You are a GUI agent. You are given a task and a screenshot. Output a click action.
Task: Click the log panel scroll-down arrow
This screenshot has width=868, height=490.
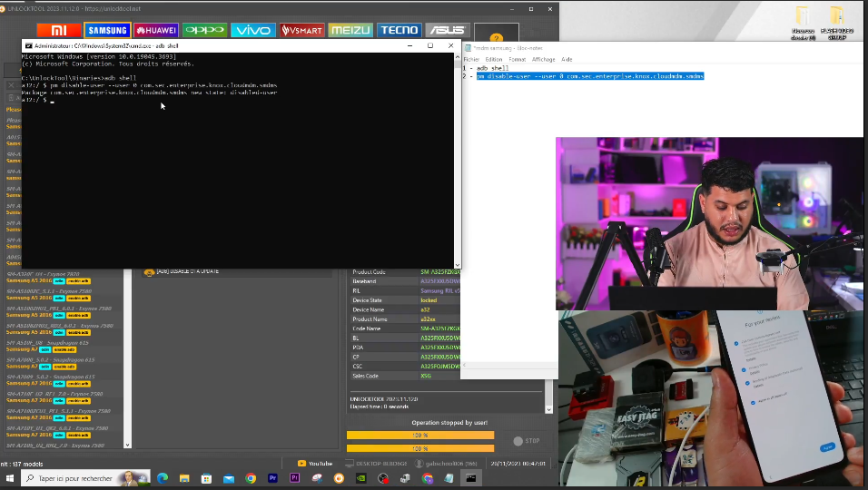point(548,410)
